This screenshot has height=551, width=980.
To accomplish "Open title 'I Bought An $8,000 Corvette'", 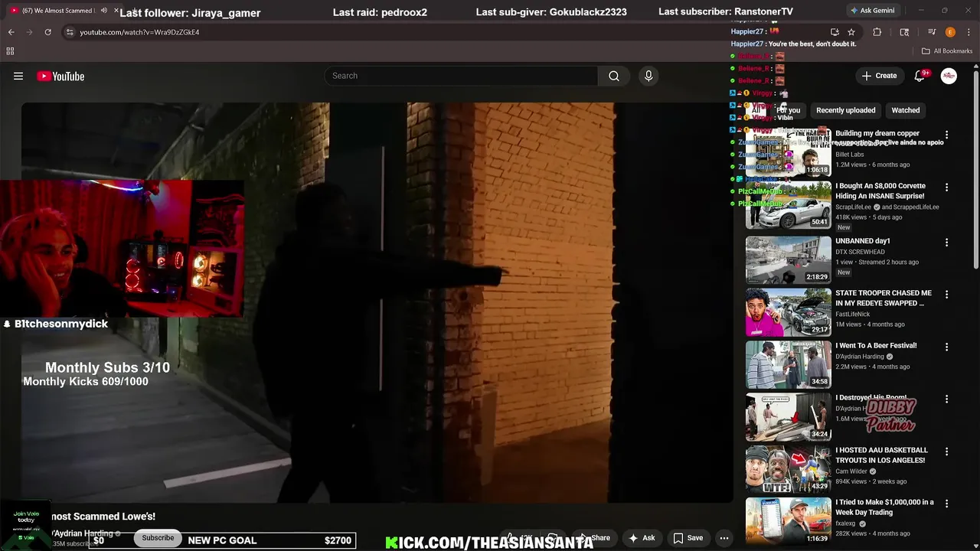I will (x=880, y=191).
